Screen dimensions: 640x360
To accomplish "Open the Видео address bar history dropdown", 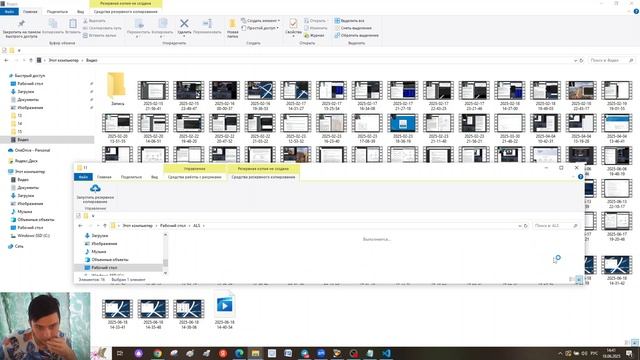I will 576,60.
